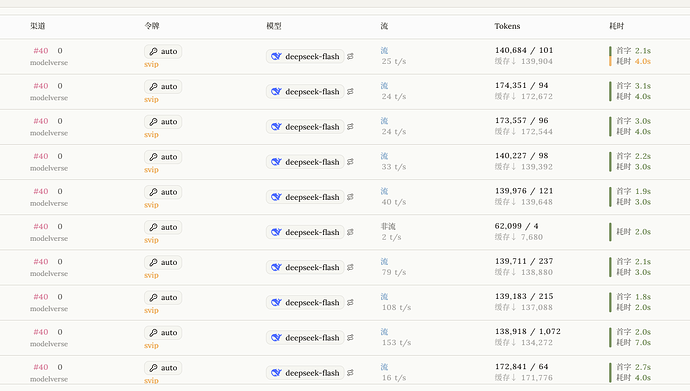Click the 流 column header
Screen dimensions: 690x391
tap(384, 26)
